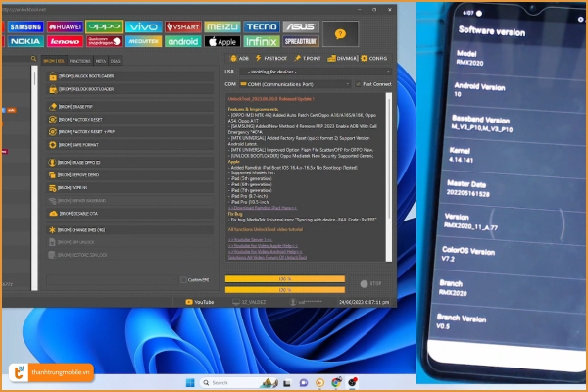This screenshot has height=392, width=588.
Task: Enable the Fast Connect checkbox
Action: (357, 83)
